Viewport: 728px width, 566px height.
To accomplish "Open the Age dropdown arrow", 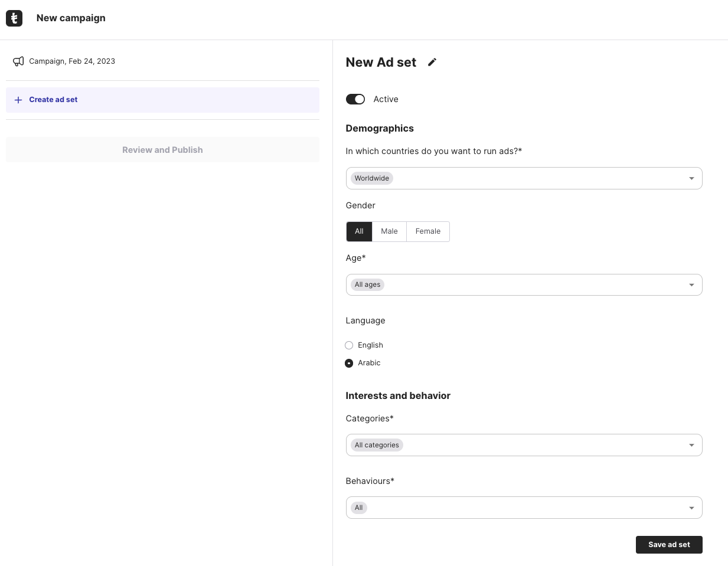I will pos(691,285).
